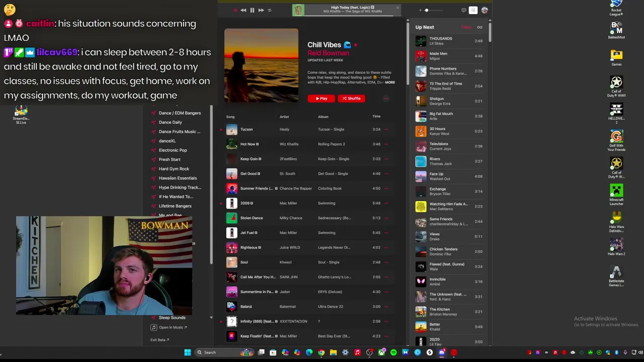Click the 30 Hours artwork in Up Next

pyautogui.click(x=421, y=131)
